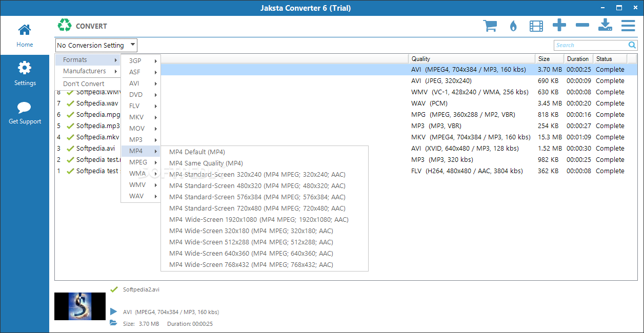Image resolution: width=644 pixels, height=333 pixels.
Task: Sort by the Size column header
Action: (549, 59)
